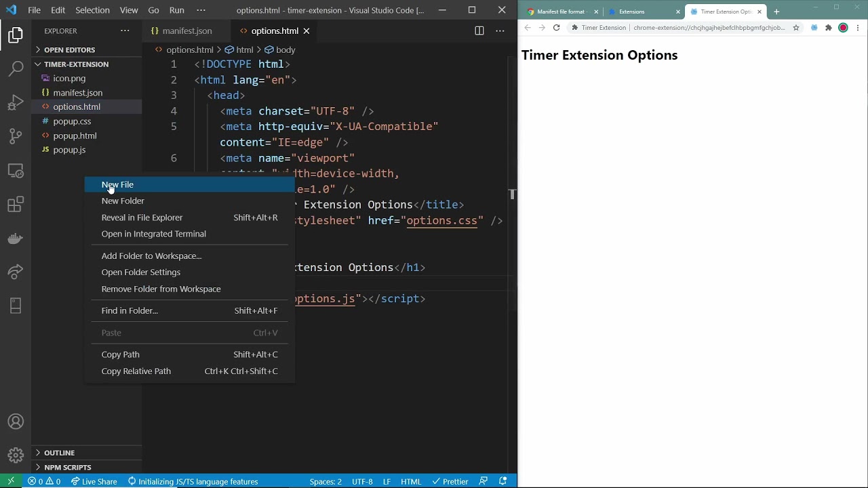The image size is (868, 488).
Task: Open the Selection menu
Action: point(92,10)
